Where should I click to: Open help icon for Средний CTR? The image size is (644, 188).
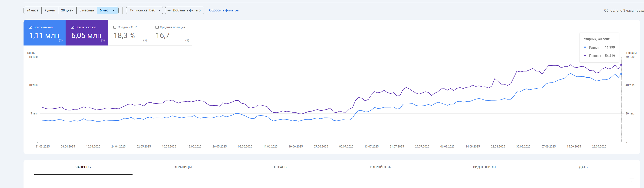point(145,41)
